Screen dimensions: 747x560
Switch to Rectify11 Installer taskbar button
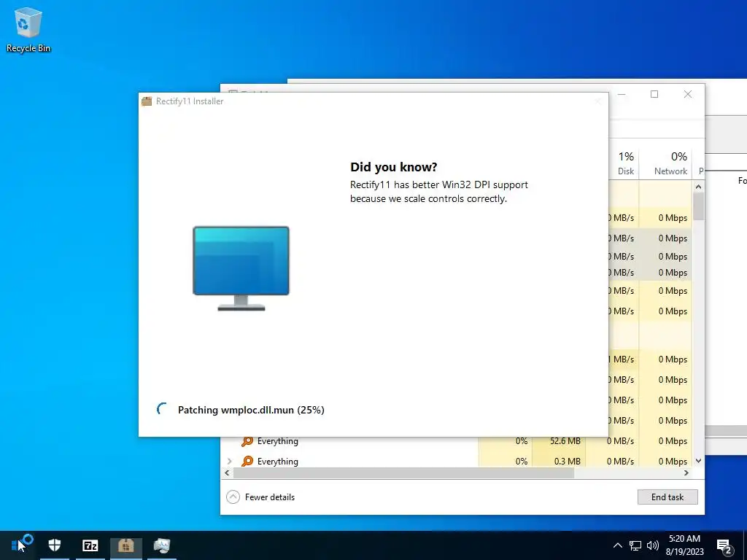[x=125, y=545]
